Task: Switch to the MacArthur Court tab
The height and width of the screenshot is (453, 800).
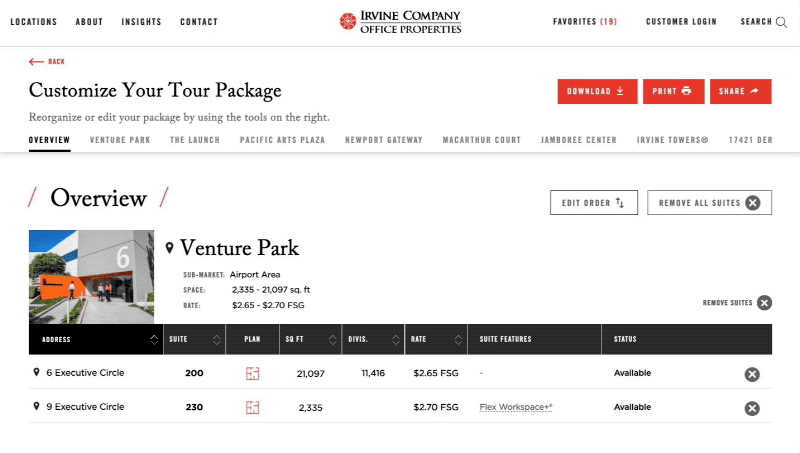Action: coord(482,140)
